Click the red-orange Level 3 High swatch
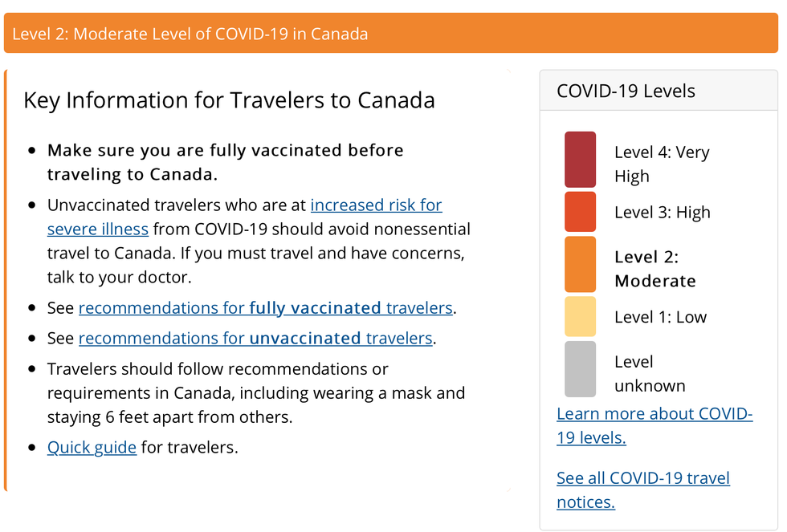The image size is (787, 532). (580, 212)
